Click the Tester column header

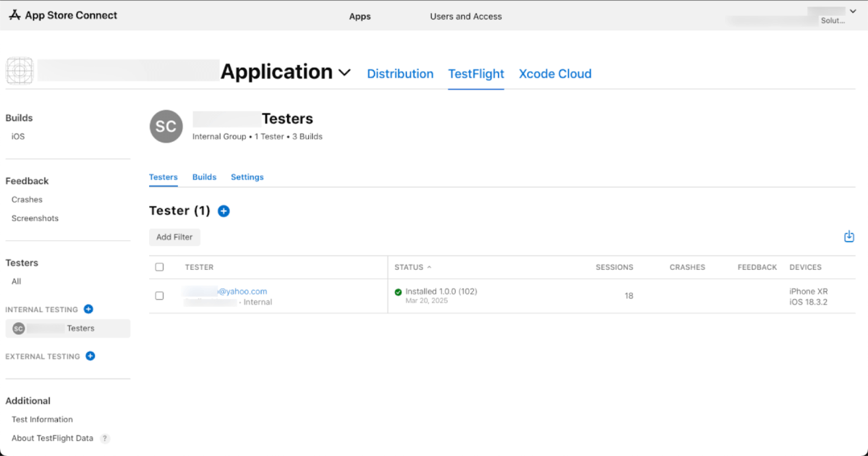click(199, 267)
